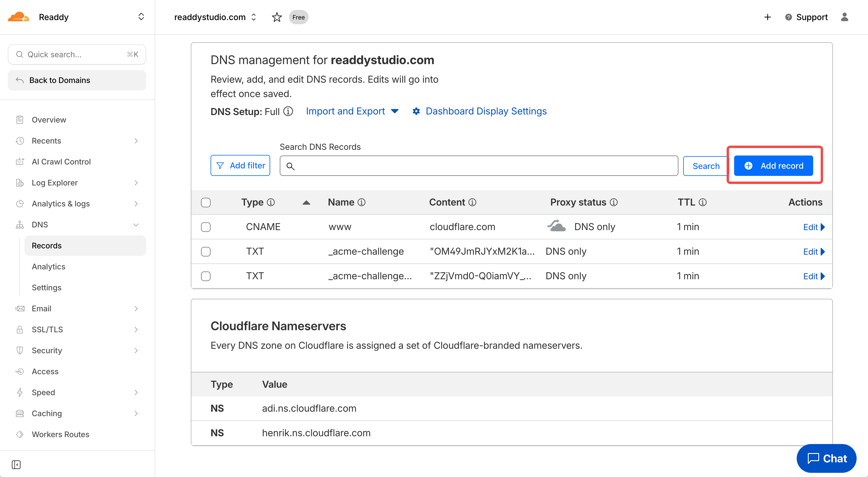Toggle the select-all checkbox in the table header
868x477 pixels.
pyautogui.click(x=205, y=202)
